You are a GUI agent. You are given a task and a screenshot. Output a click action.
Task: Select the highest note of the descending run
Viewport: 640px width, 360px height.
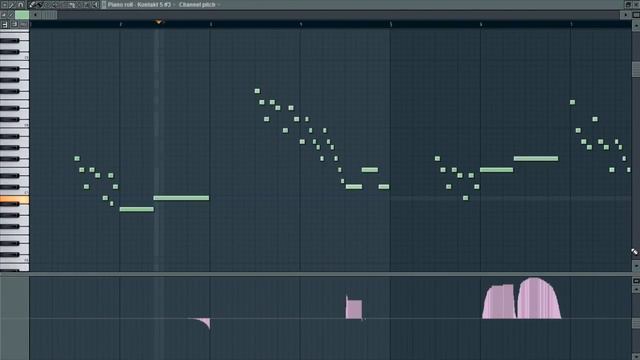point(257,91)
